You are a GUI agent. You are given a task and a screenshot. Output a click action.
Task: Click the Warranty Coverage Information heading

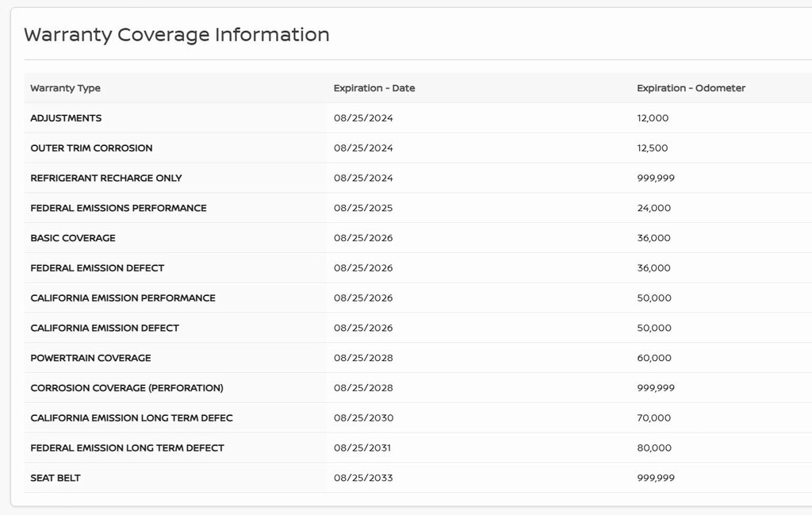[x=176, y=35]
